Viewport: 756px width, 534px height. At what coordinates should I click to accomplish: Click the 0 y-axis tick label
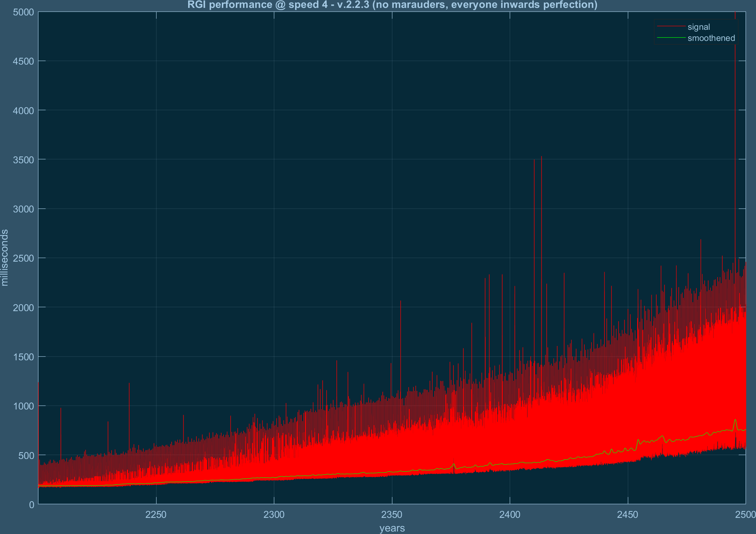pyautogui.click(x=32, y=505)
